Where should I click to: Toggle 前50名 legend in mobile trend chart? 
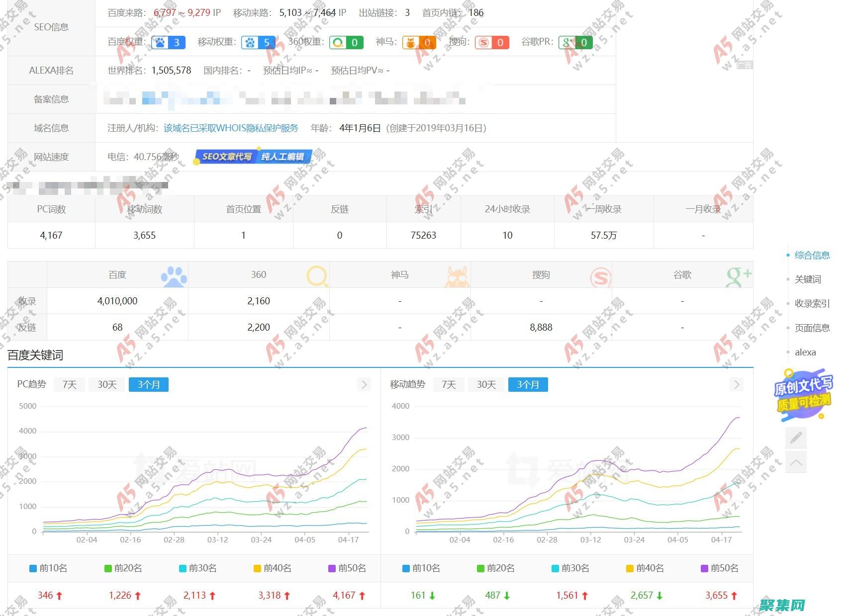coord(719,568)
